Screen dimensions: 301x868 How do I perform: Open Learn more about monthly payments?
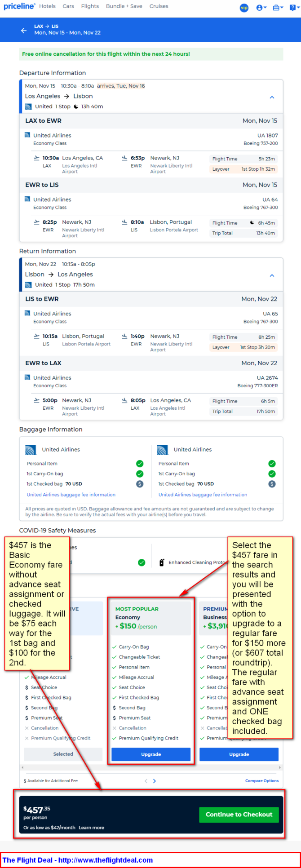(x=92, y=828)
